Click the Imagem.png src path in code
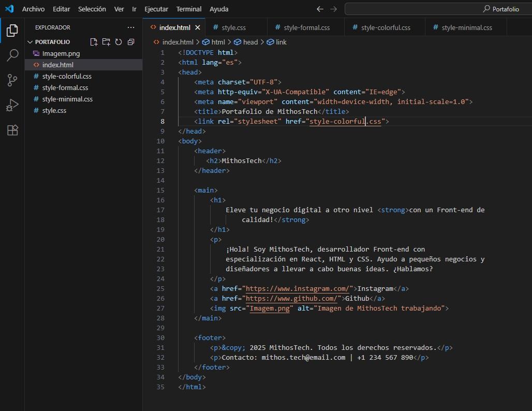 pyautogui.click(x=270, y=308)
